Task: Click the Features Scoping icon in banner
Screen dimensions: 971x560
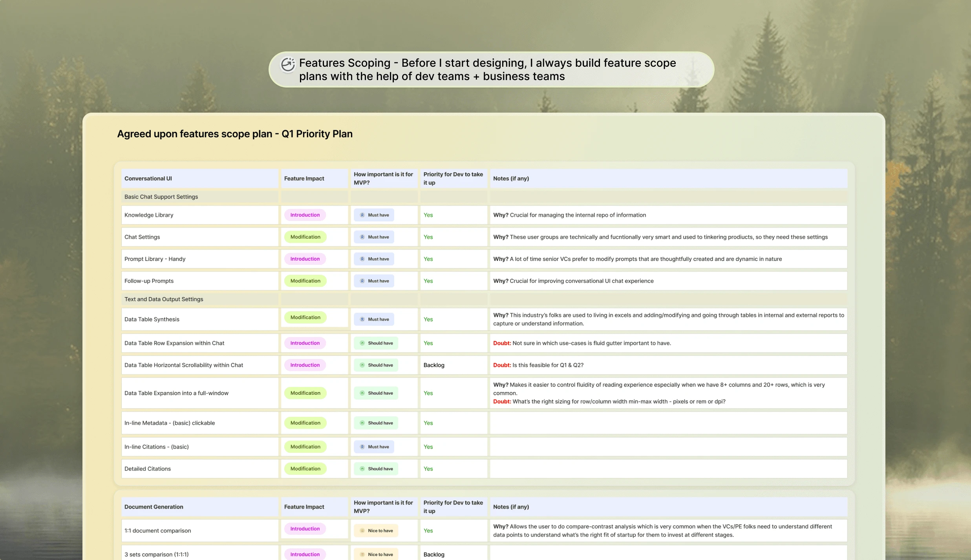Action: pyautogui.click(x=288, y=65)
